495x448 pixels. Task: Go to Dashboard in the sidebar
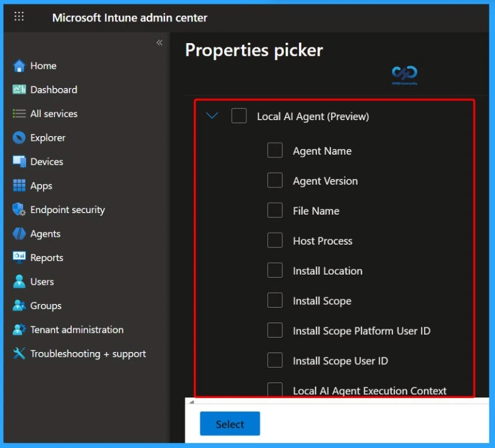click(54, 90)
